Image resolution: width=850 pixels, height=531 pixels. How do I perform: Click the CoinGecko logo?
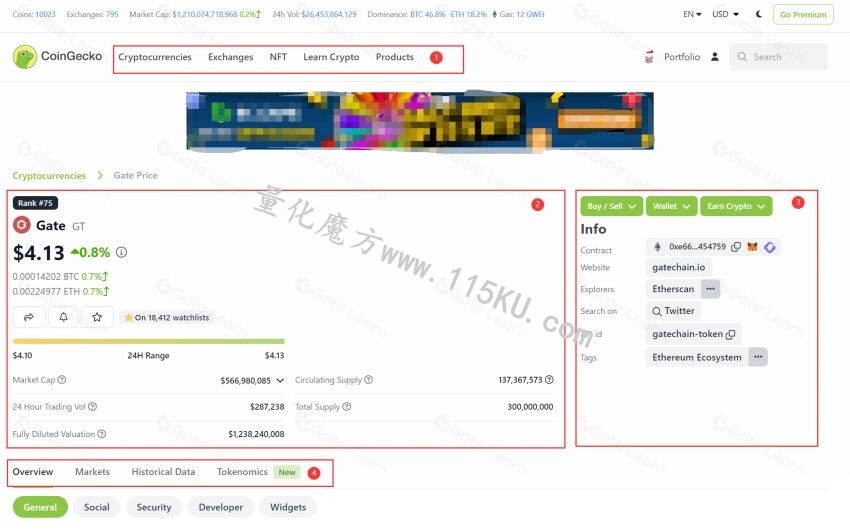click(57, 56)
